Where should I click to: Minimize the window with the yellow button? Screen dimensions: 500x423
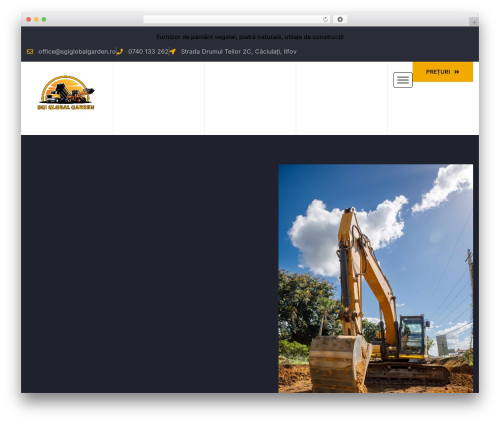coord(36,20)
